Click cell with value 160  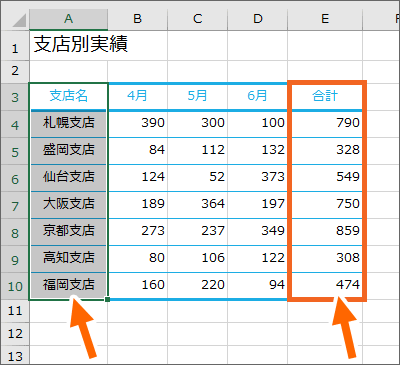coord(138,286)
